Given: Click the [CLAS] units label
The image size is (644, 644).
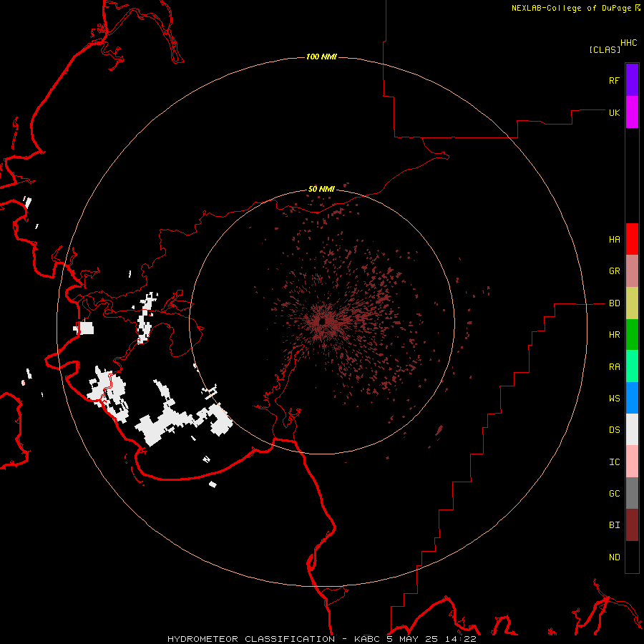Looking at the screenshot, I should click(605, 49).
